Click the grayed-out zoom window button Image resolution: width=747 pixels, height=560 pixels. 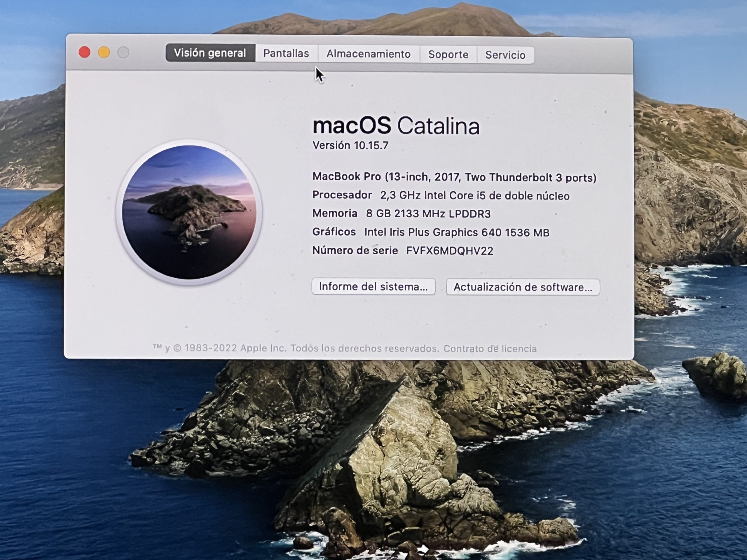123,53
